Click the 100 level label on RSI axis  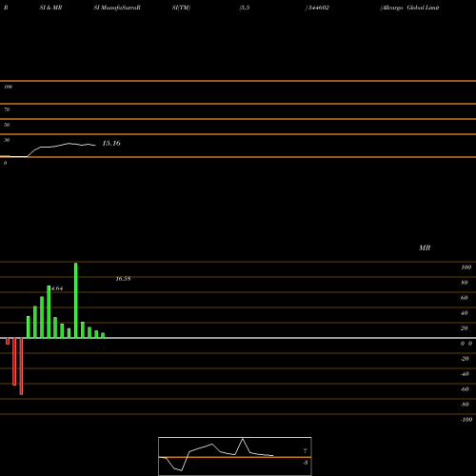coord(8,87)
